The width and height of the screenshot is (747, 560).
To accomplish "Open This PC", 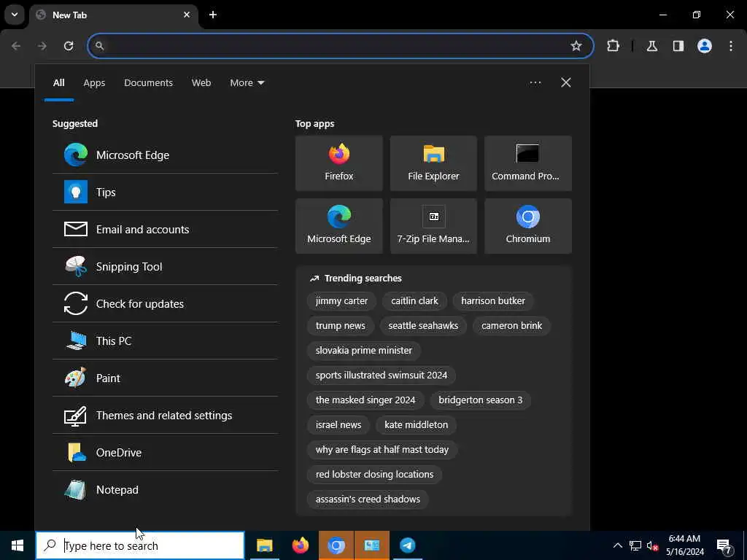I will click(165, 341).
